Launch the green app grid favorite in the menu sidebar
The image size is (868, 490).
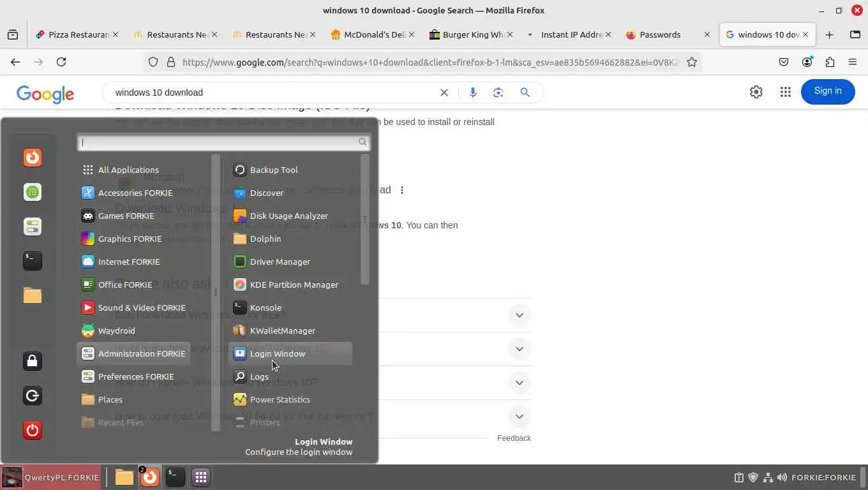coord(33,192)
